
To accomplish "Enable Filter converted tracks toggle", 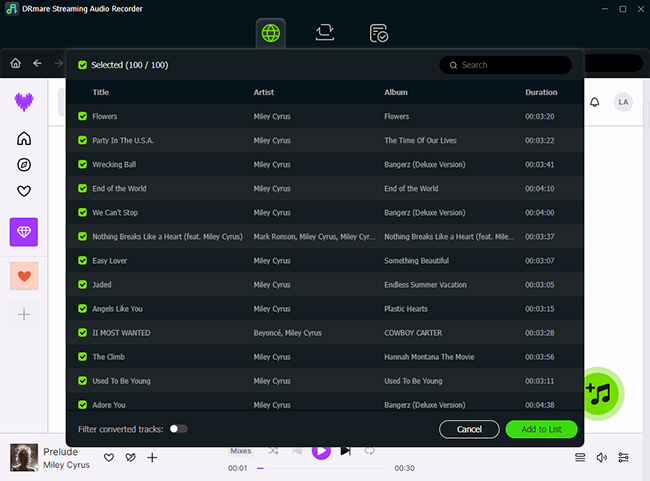I will [x=179, y=429].
